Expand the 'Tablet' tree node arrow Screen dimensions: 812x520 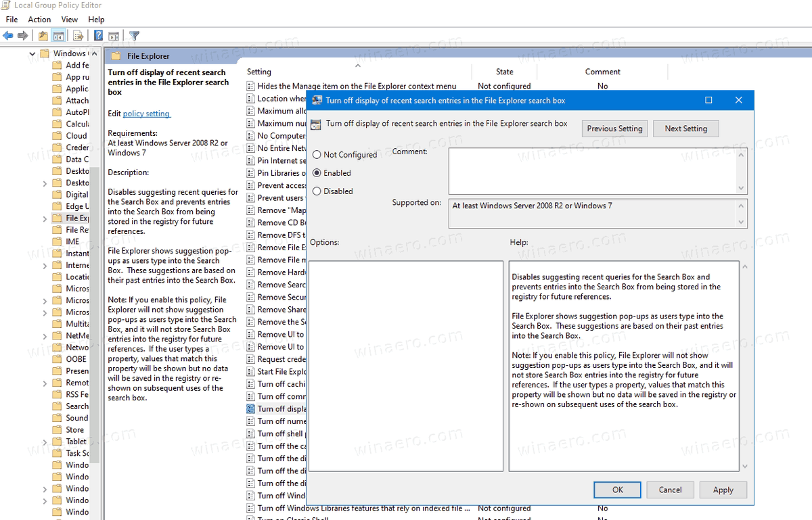(x=45, y=442)
